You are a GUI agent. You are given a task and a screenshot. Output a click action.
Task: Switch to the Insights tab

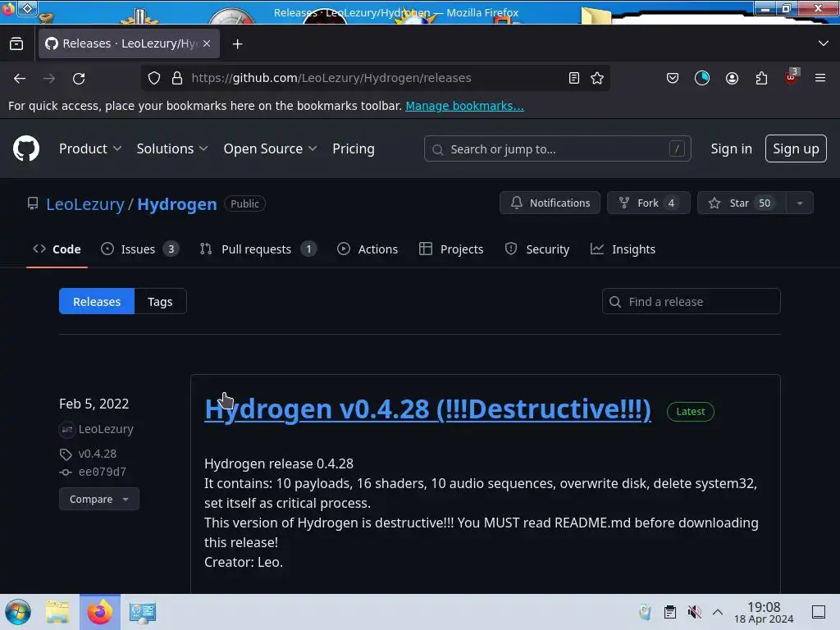(x=623, y=249)
